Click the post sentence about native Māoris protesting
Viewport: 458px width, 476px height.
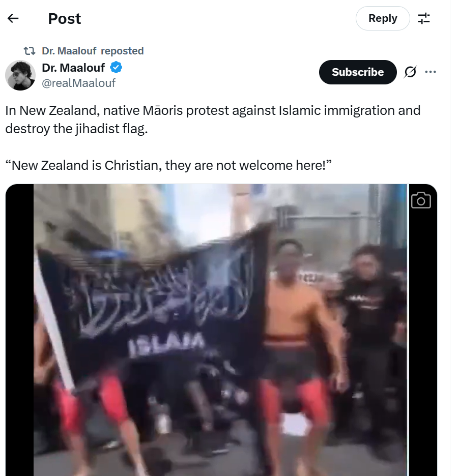[213, 120]
